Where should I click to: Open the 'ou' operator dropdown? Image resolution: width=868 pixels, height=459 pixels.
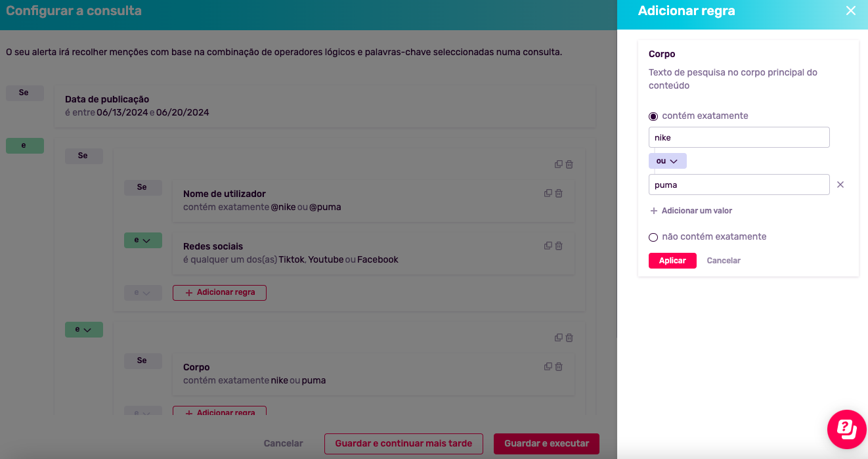click(667, 161)
